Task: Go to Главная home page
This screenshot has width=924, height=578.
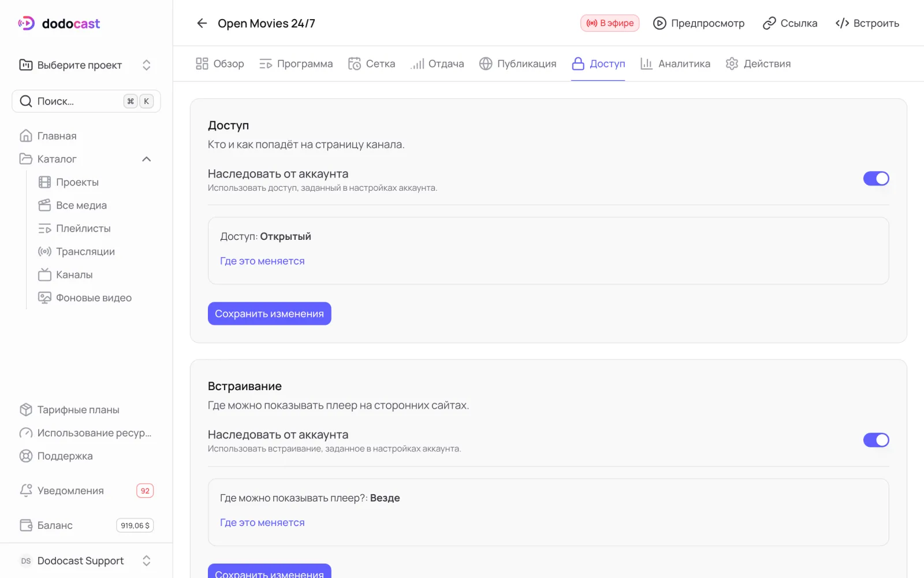Action: pyautogui.click(x=86, y=136)
